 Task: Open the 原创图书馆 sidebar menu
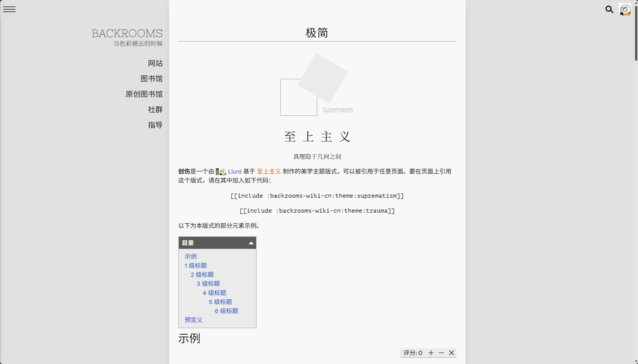pos(144,94)
